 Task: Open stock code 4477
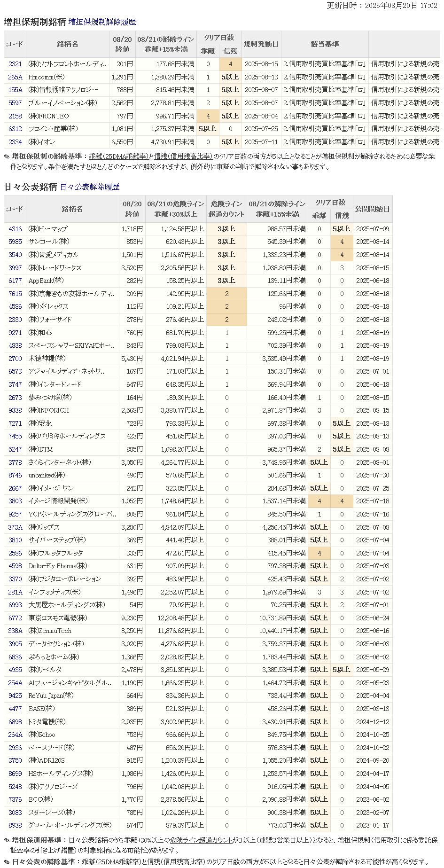(15, 709)
